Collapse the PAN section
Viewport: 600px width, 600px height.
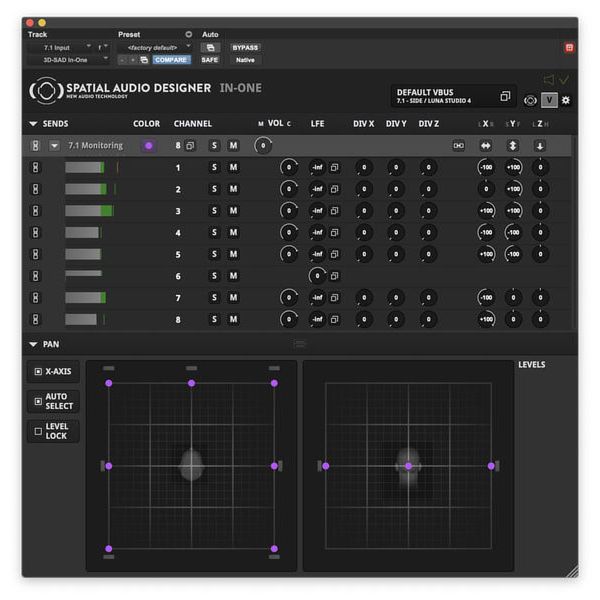pos(33,344)
